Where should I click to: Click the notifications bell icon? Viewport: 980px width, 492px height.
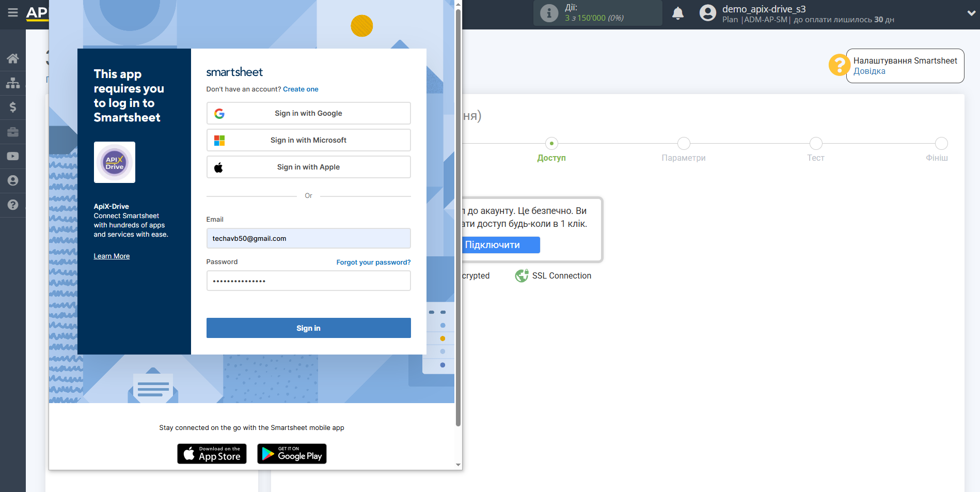(678, 13)
